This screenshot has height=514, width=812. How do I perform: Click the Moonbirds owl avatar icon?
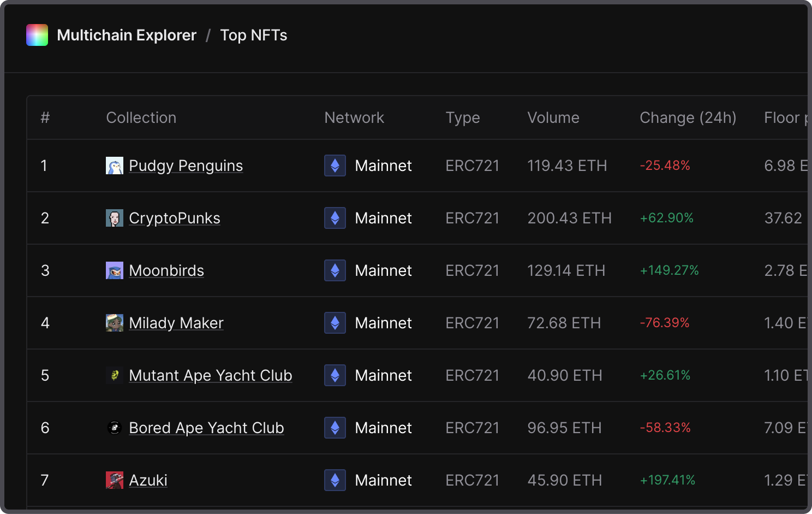tap(115, 270)
